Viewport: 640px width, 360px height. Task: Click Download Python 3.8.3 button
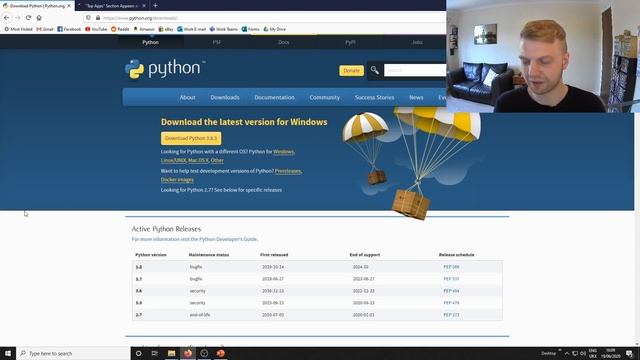click(191, 138)
